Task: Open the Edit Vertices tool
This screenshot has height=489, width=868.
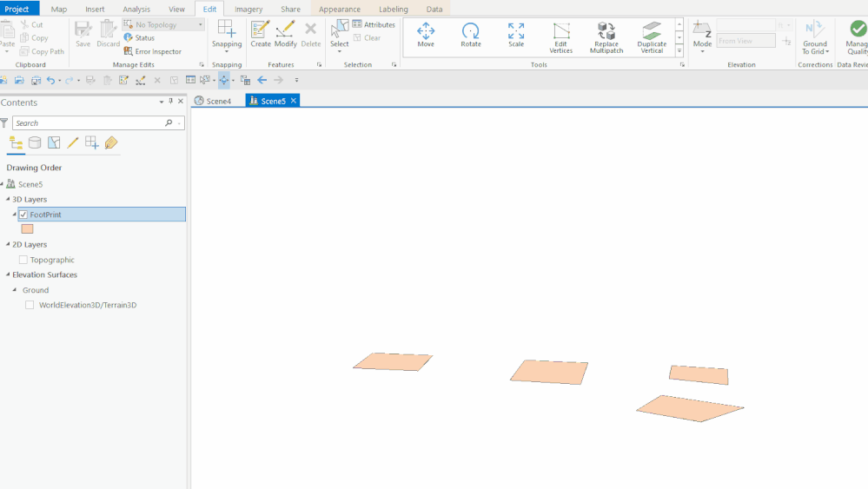Action: pos(560,37)
